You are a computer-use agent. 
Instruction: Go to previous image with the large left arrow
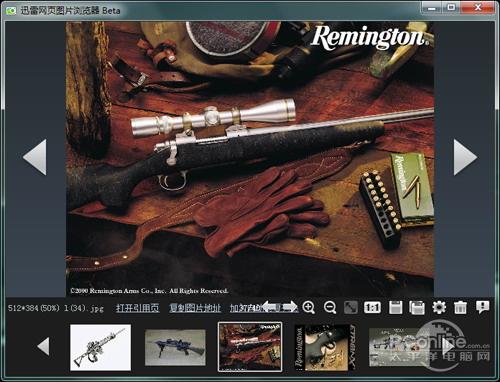click(35, 157)
